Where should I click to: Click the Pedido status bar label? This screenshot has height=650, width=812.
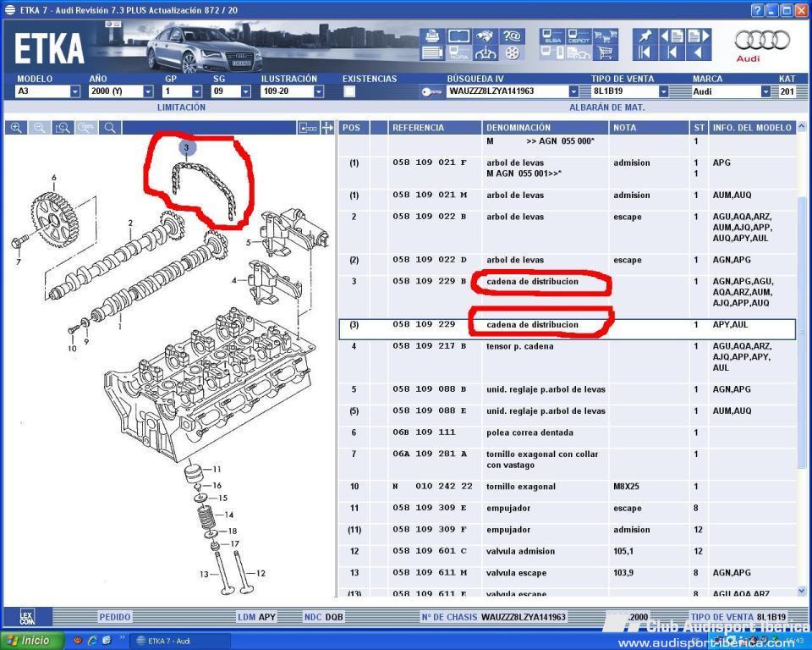pyautogui.click(x=115, y=617)
